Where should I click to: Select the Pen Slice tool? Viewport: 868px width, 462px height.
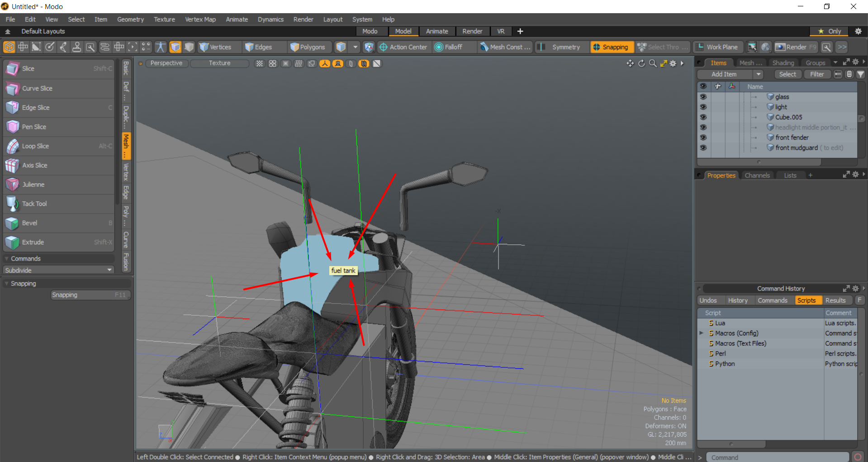coord(59,127)
